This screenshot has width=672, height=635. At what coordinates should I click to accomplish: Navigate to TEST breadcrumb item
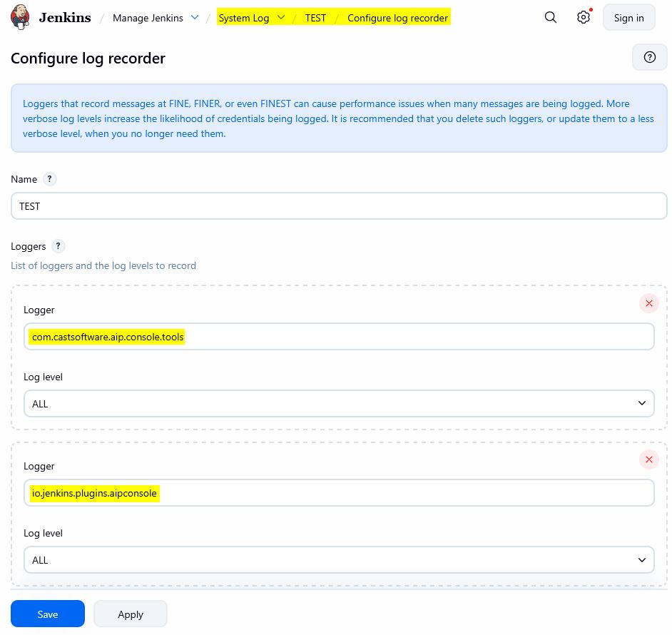click(315, 18)
